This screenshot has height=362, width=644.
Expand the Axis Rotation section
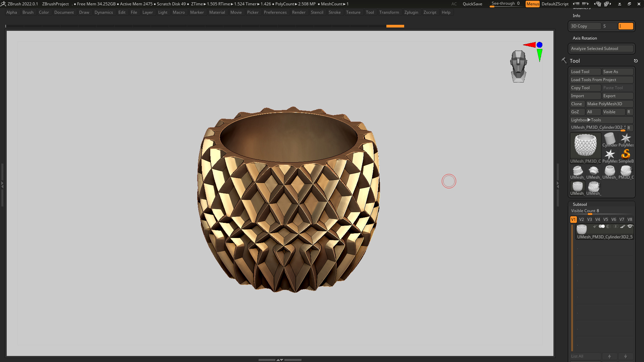585,38
